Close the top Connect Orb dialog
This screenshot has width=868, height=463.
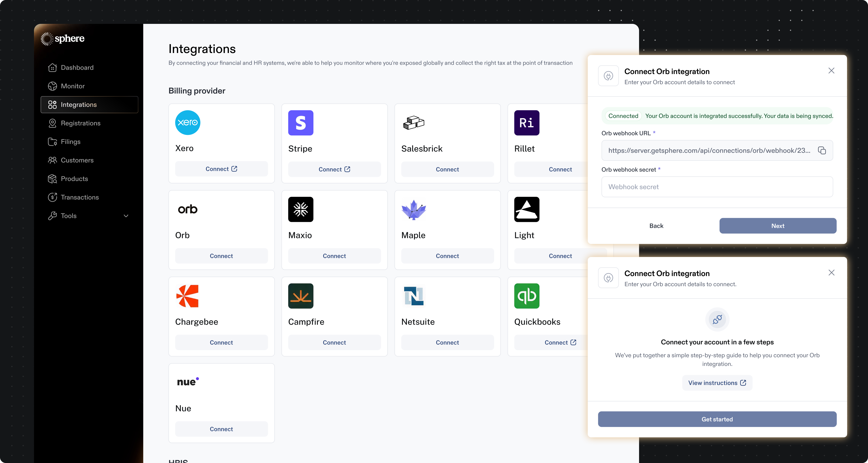click(x=831, y=70)
